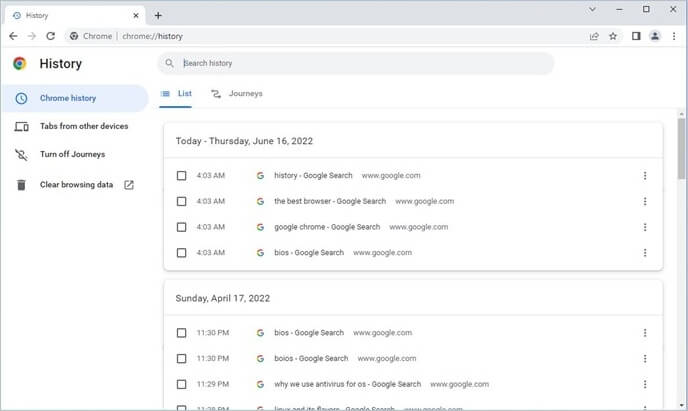Go back using the back arrow
The height and width of the screenshot is (411, 688).
(x=13, y=36)
